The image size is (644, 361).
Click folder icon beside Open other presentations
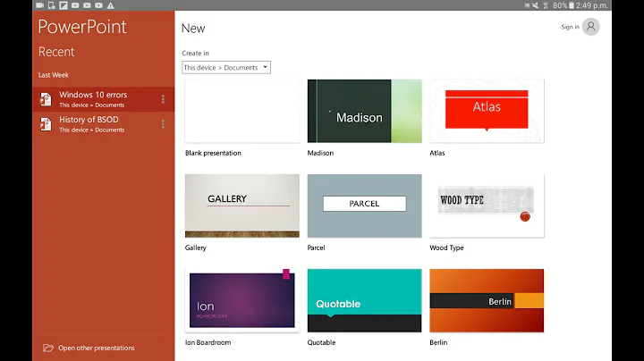point(48,348)
